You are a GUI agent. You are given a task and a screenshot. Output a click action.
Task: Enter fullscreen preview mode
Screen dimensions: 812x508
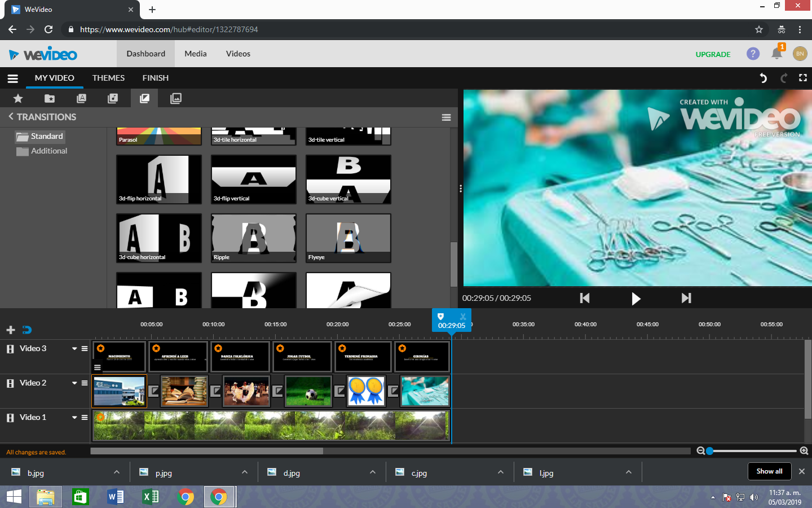tap(802, 78)
